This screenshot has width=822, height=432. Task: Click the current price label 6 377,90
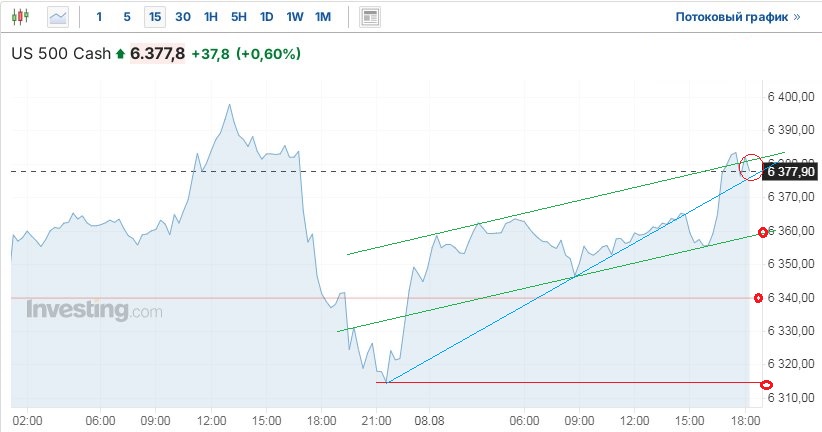coord(792,172)
